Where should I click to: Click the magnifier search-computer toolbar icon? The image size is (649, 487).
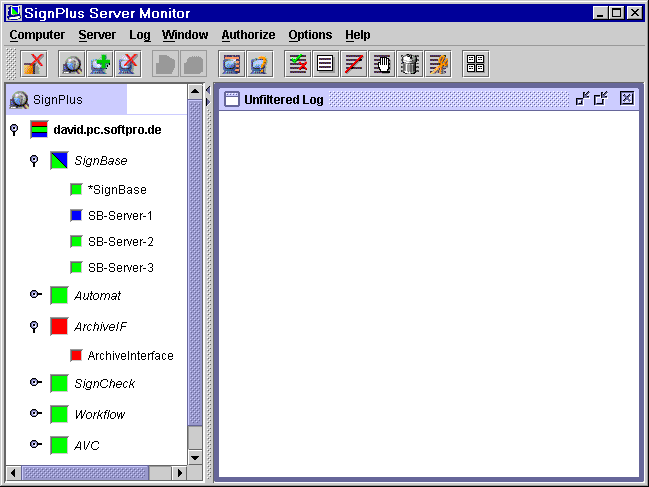point(72,65)
